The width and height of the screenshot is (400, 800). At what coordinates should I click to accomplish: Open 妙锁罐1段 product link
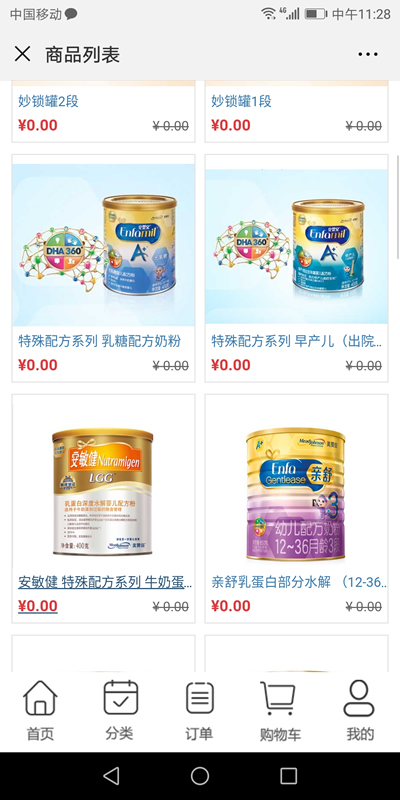point(241,101)
